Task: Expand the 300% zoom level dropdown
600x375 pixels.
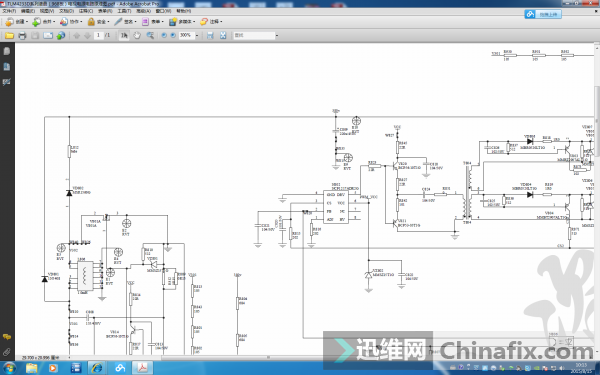Action: tap(197, 36)
